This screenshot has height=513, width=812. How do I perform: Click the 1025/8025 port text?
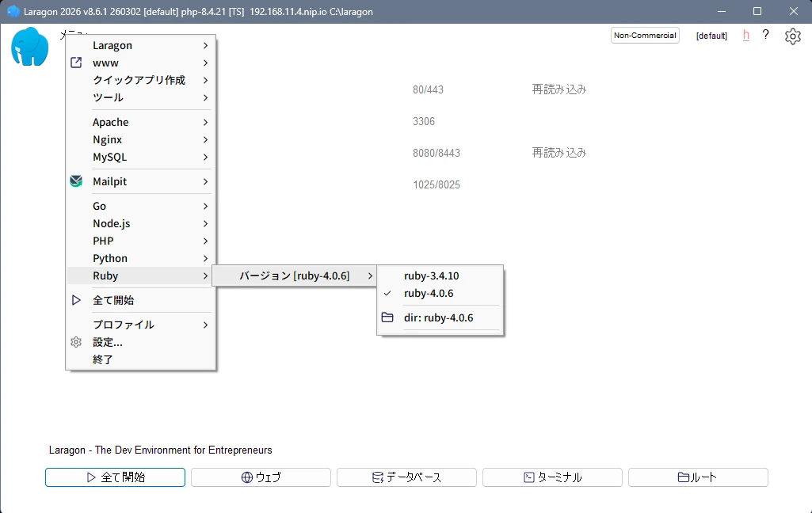[436, 184]
